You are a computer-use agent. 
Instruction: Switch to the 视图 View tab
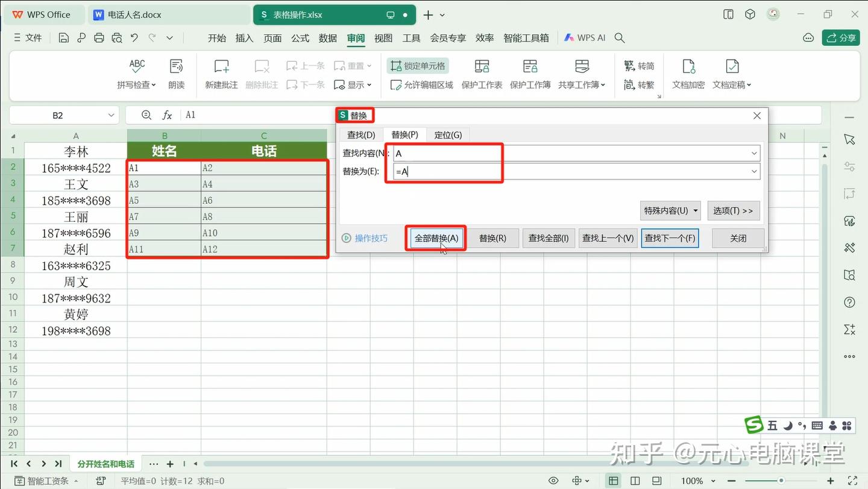pyautogui.click(x=383, y=38)
